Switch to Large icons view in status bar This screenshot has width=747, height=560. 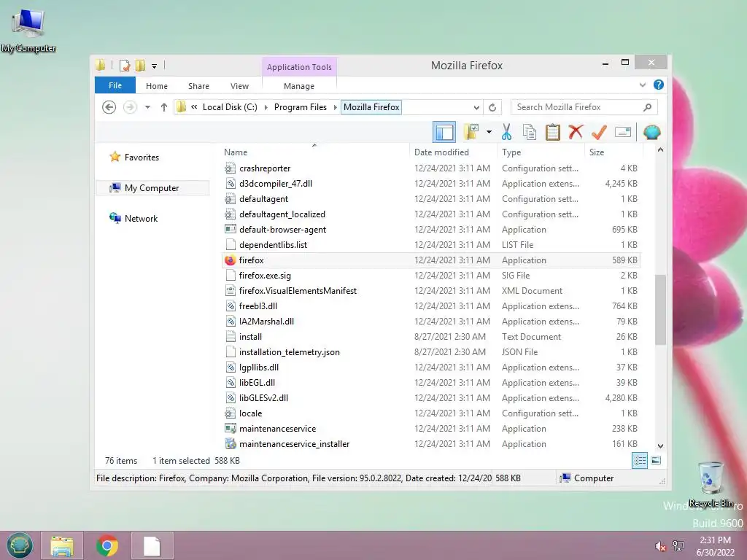(656, 461)
